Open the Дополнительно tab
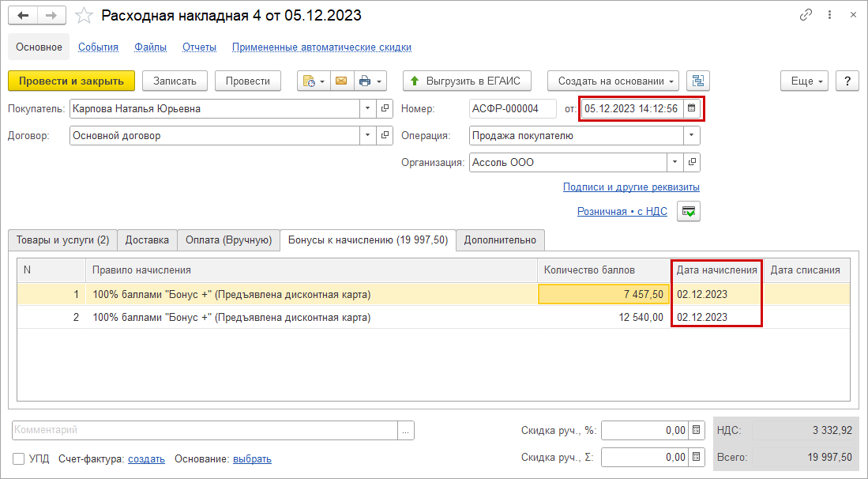This screenshot has width=868, height=479. pyautogui.click(x=500, y=239)
